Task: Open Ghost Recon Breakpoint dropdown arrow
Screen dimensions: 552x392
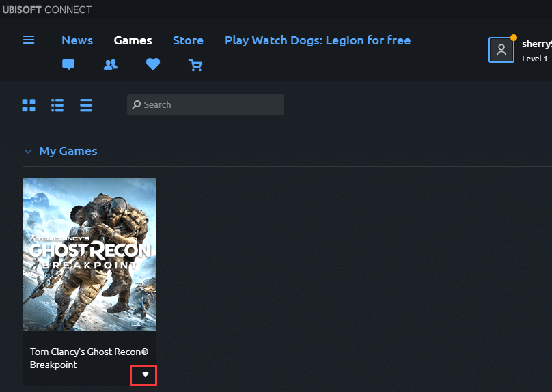Action: pyautogui.click(x=145, y=375)
